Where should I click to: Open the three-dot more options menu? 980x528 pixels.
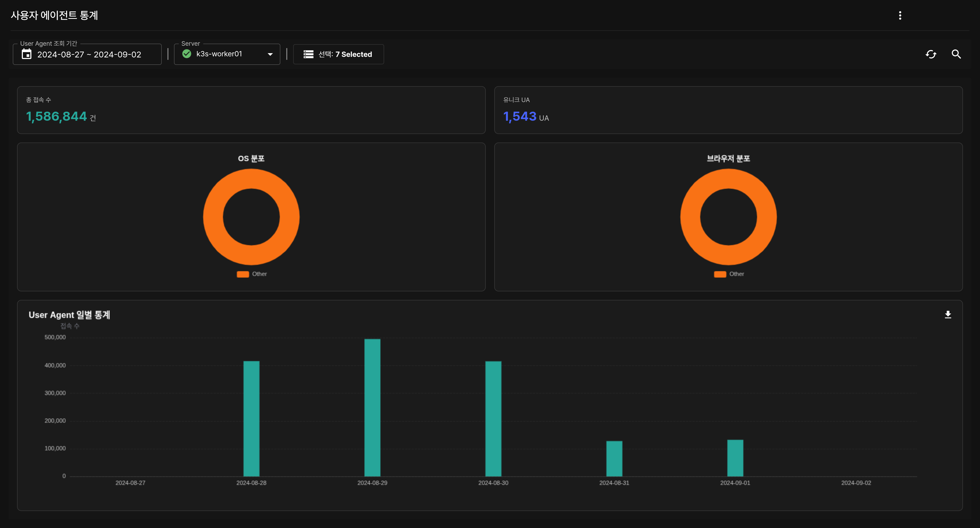[x=900, y=16]
